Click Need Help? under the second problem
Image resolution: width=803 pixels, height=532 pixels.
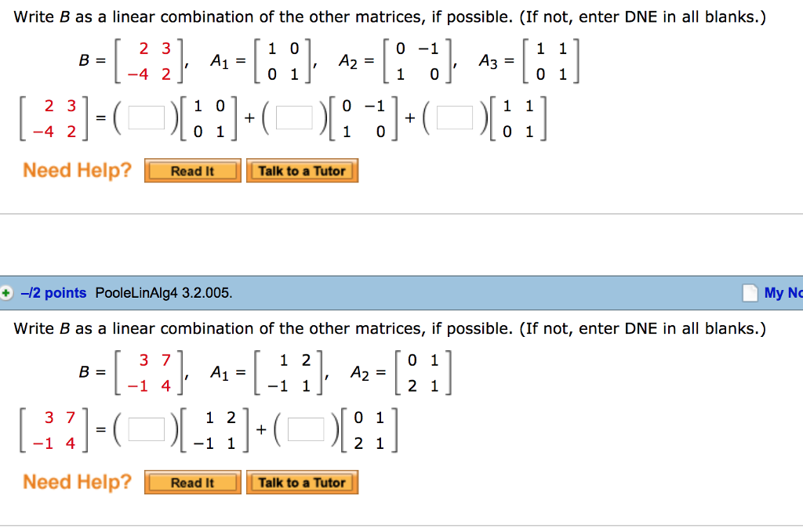click(76, 482)
